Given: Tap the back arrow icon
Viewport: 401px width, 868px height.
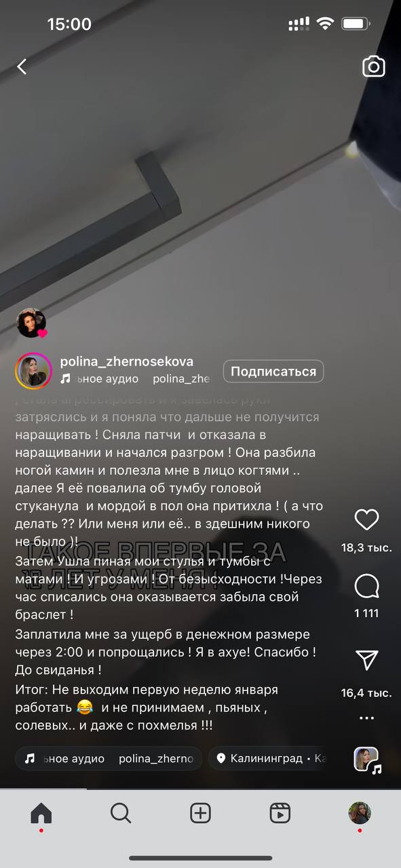Looking at the screenshot, I should point(22,66).
